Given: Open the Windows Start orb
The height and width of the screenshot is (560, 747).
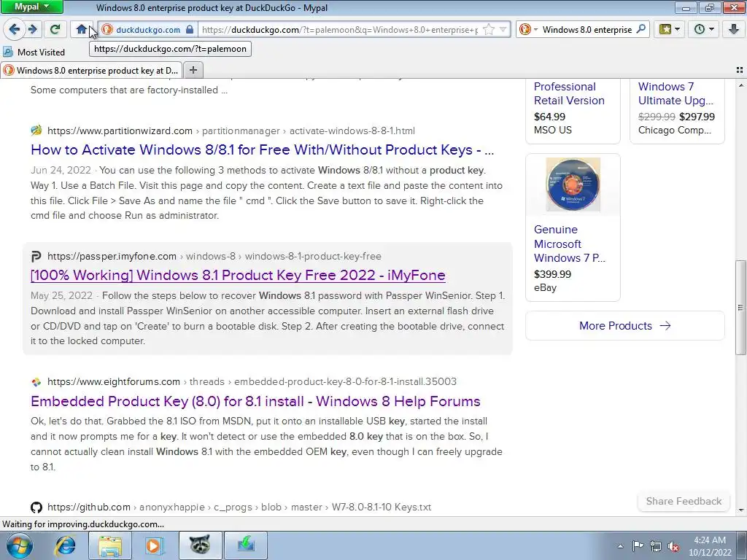Looking at the screenshot, I should (19, 545).
